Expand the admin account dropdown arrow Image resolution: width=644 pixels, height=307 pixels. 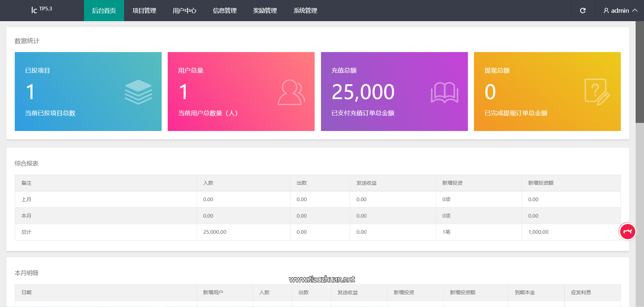point(635,10)
